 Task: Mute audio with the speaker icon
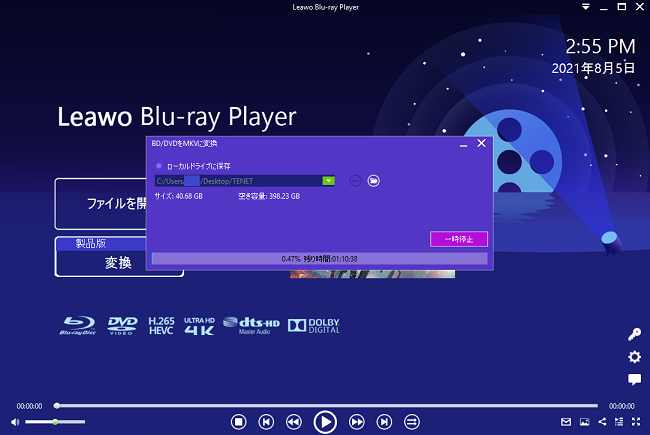click(x=15, y=422)
